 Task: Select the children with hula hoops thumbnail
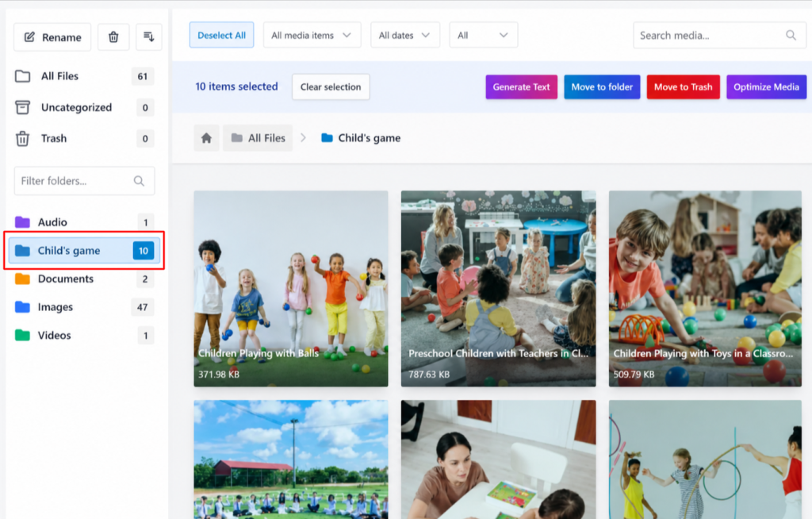coord(705,459)
